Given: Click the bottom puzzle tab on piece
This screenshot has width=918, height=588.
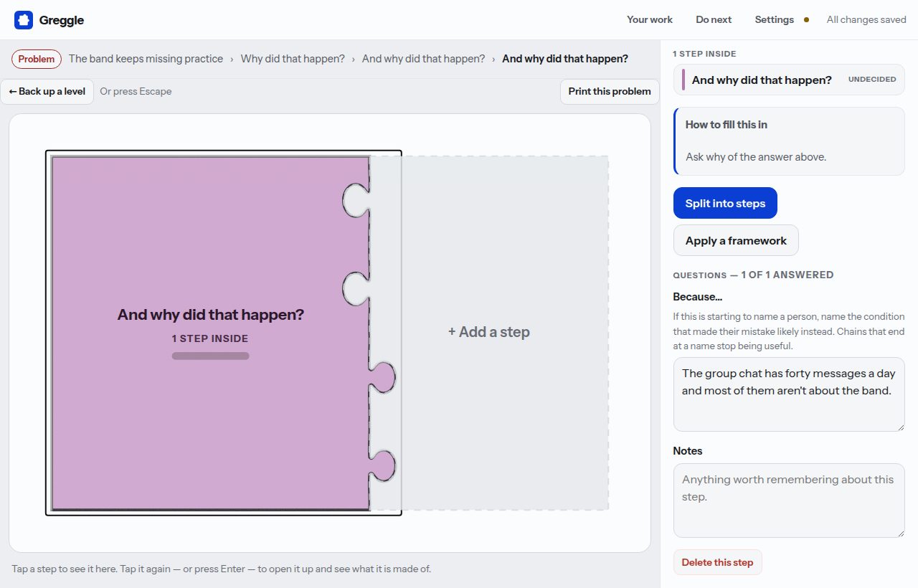Looking at the screenshot, I should click(x=382, y=466).
